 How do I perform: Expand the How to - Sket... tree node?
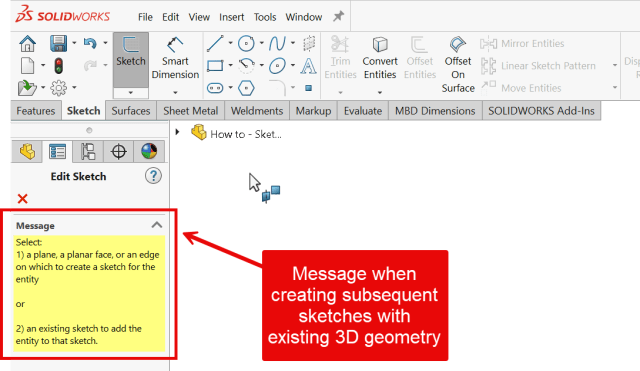(x=178, y=132)
